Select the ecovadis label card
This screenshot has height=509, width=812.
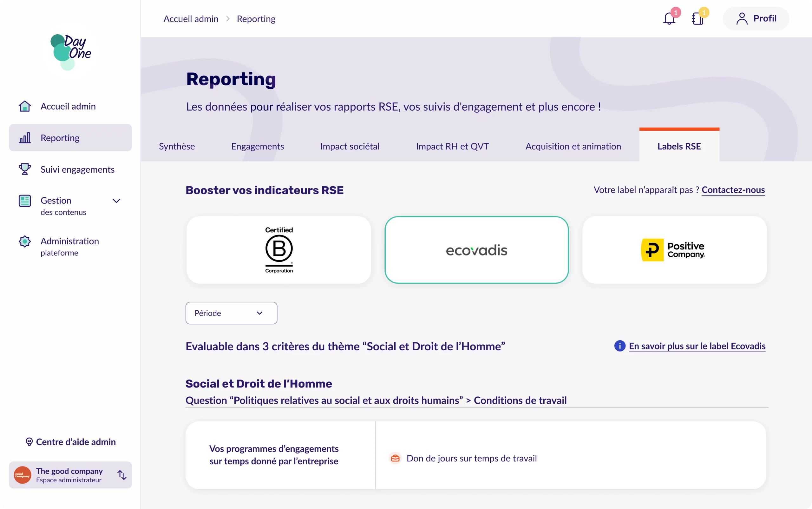point(476,250)
